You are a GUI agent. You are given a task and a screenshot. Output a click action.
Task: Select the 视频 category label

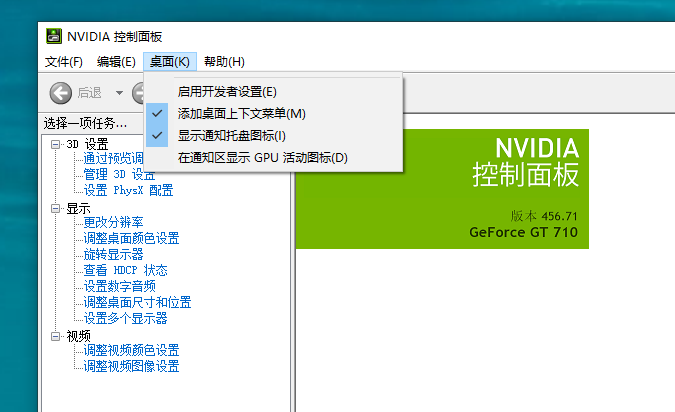pyautogui.click(x=78, y=336)
